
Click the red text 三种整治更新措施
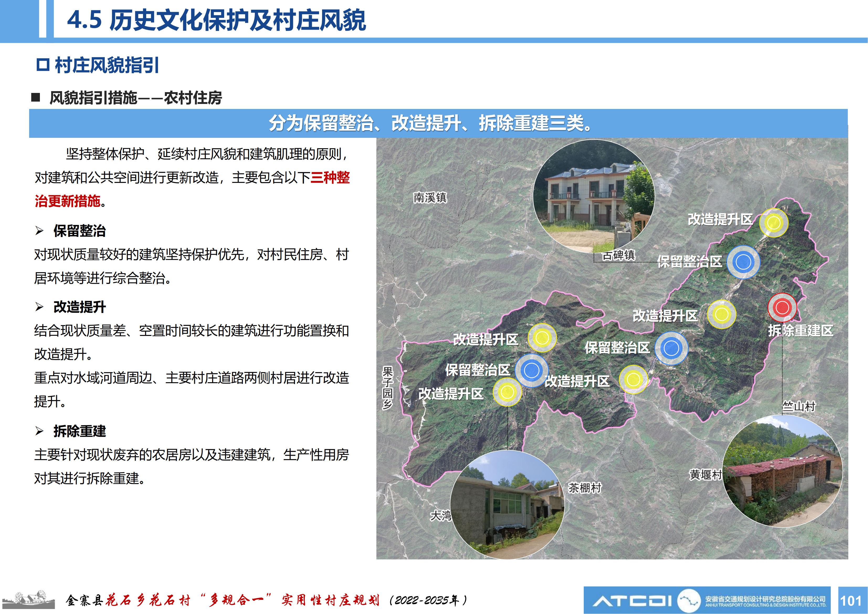click(x=192, y=189)
